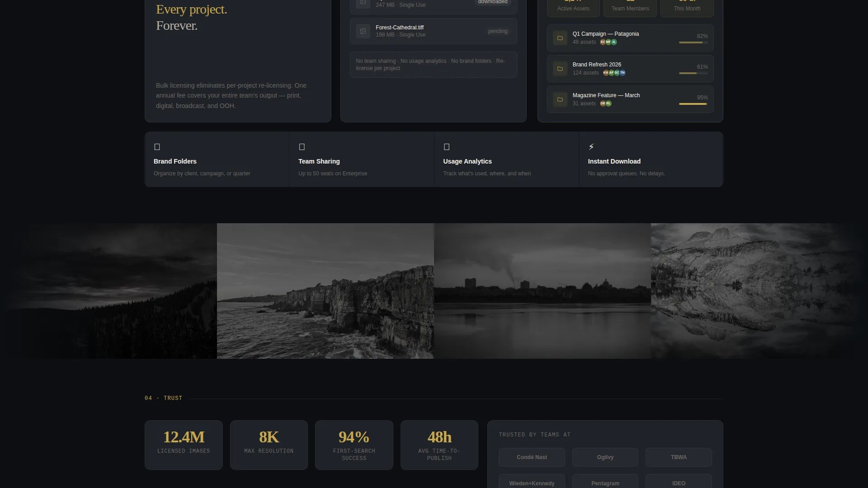
Task: Click the 12.4M Licensed Images stat card
Action: (x=184, y=445)
